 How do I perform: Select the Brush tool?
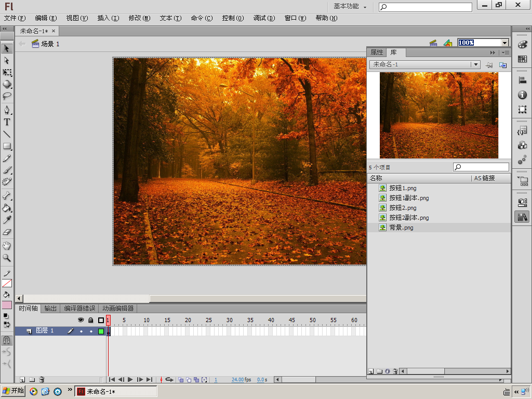point(6,170)
